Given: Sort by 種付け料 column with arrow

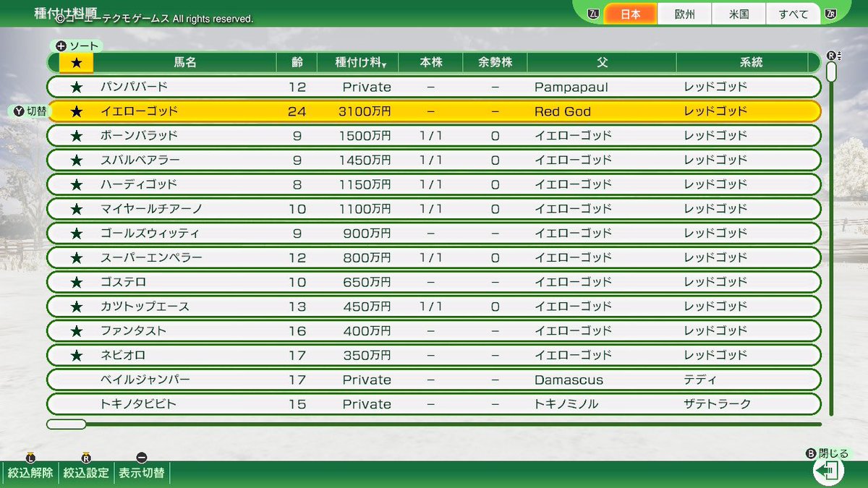Looking at the screenshot, I should 358,63.
